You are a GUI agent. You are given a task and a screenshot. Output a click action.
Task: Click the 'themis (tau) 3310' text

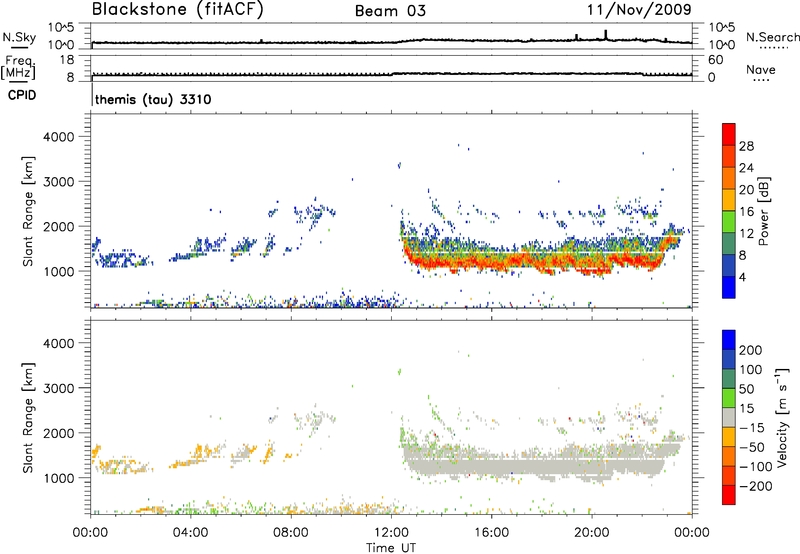coord(153,99)
